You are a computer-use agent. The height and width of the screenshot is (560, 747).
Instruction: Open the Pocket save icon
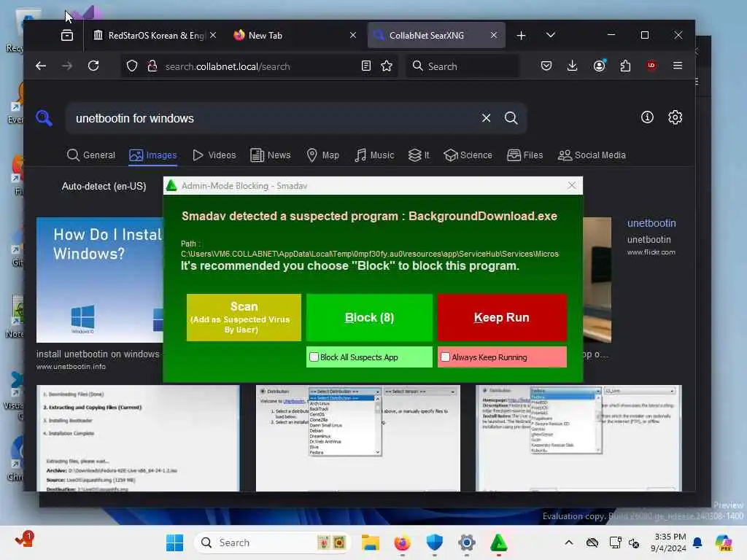click(546, 66)
